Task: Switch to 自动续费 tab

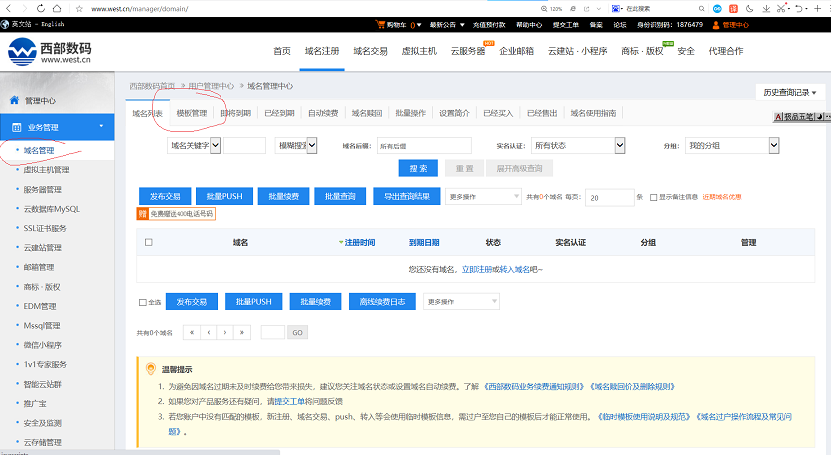Action: [323, 113]
